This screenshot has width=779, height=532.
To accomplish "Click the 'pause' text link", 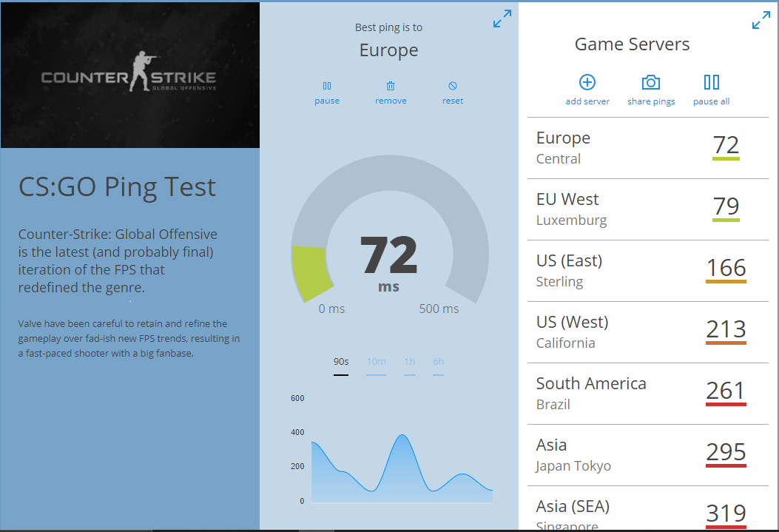I will coord(327,101).
